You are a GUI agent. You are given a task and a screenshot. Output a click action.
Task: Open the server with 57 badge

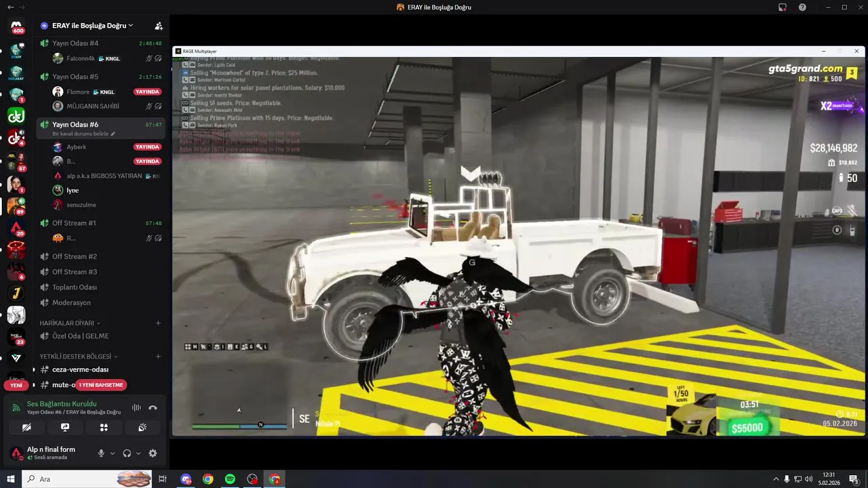16,161
